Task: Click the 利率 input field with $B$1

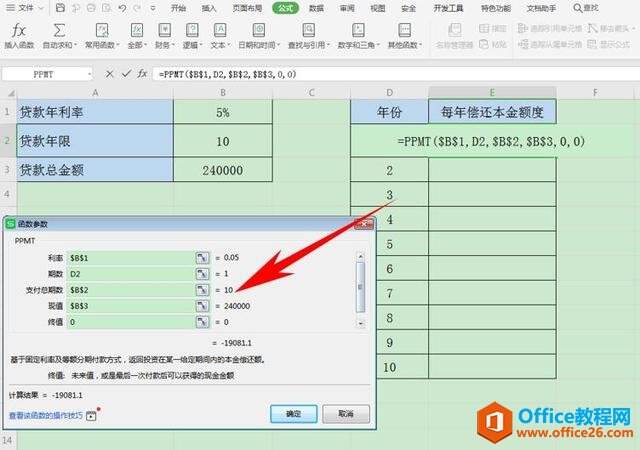Action: pyautogui.click(x=131, y=258)
